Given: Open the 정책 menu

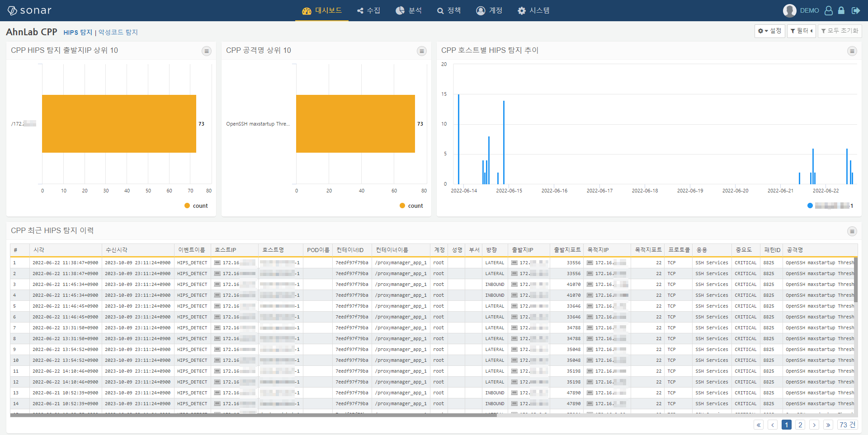Looking at the screenshot, I should (x=449, y=10).
